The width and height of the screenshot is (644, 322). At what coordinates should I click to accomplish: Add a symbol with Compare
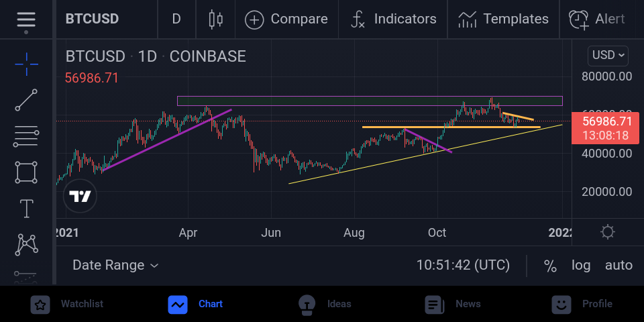point(286,19)
